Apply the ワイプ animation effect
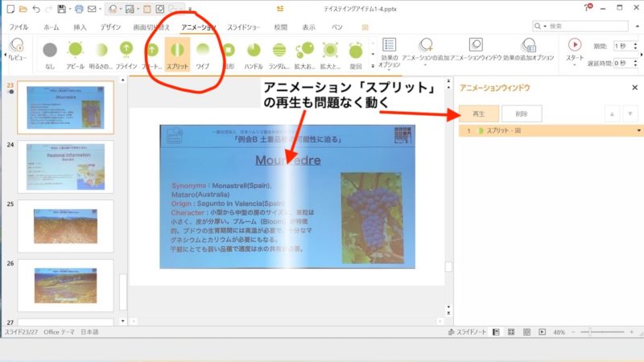The image size is (644, 362). point(203,54)
